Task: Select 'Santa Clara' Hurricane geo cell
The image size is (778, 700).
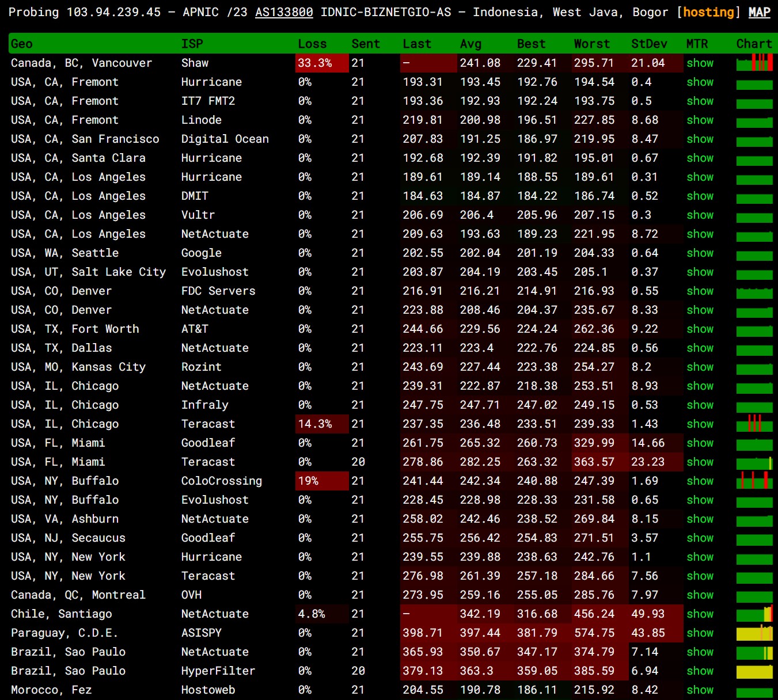Action: [x=78, y=158]
